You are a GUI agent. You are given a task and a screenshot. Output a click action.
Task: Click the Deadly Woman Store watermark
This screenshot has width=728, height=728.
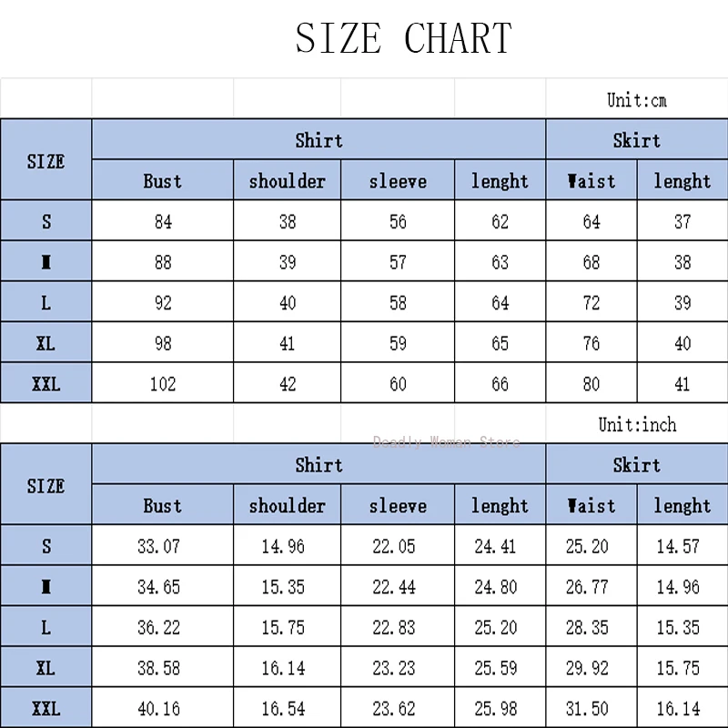[446, 441]
